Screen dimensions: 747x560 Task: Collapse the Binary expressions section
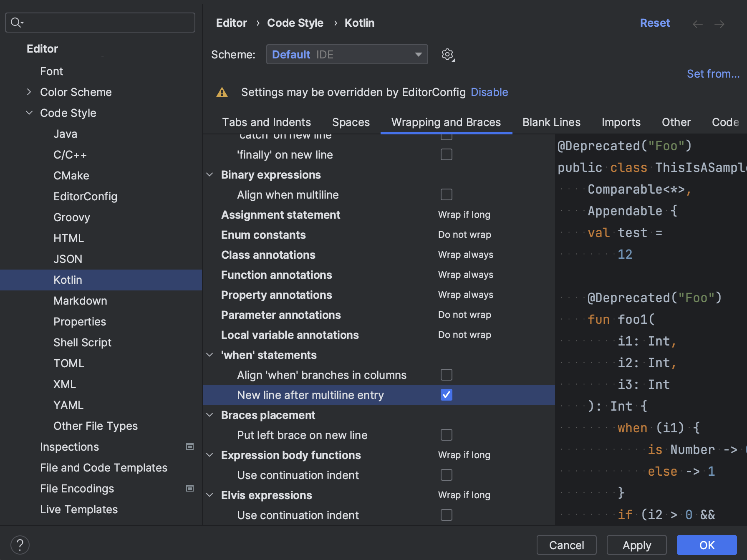click(x=210, y=175)
